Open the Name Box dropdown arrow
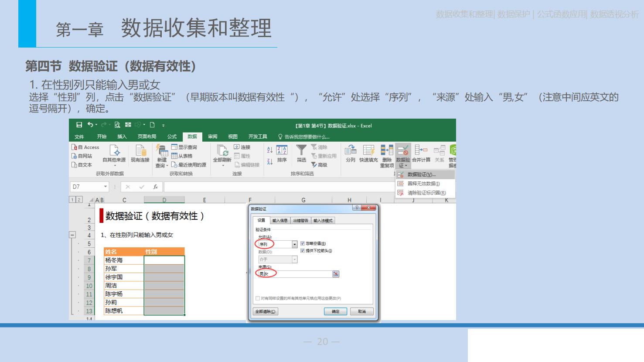644x362 pixels. [105, 187]
